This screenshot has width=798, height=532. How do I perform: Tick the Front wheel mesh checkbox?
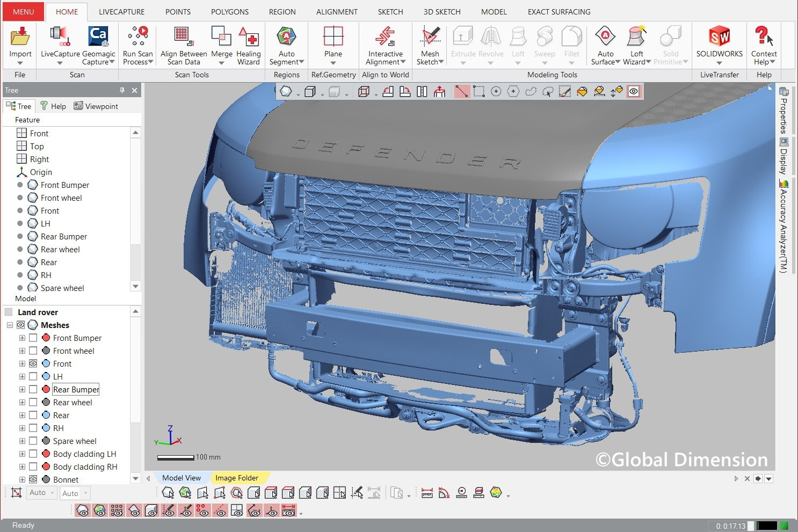pos(33,351)
